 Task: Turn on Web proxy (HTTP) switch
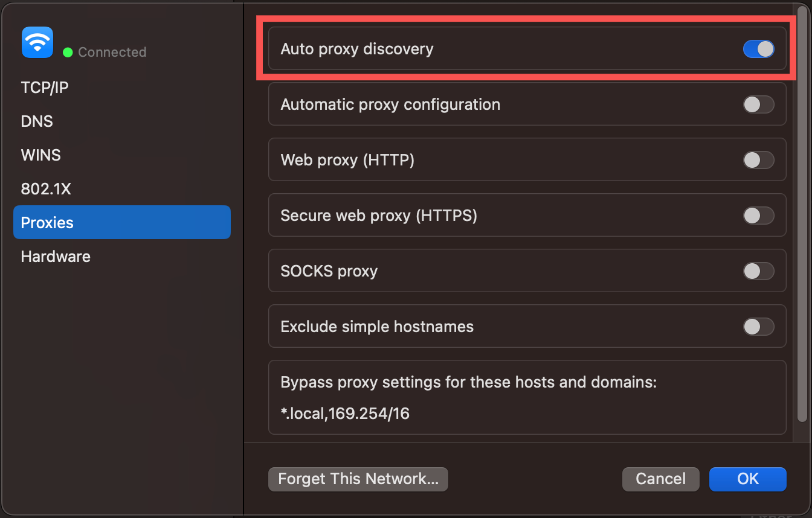[758, 160]
